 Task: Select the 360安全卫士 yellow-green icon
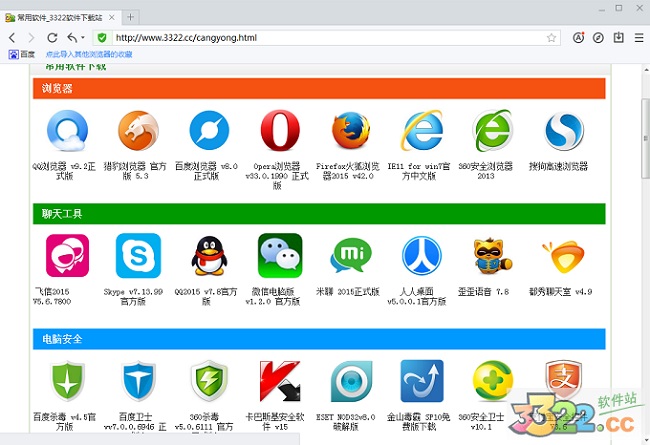(492, 381)
